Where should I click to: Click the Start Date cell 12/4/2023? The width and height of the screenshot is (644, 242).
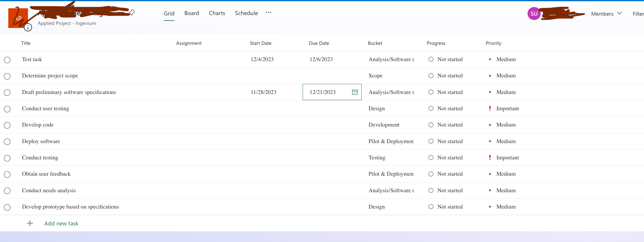(x=262, y=59)
